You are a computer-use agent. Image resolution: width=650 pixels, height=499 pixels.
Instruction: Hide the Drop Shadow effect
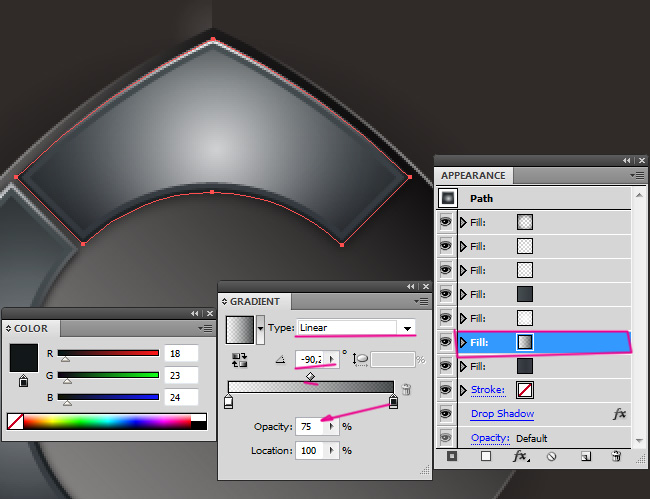pos(446,414)
